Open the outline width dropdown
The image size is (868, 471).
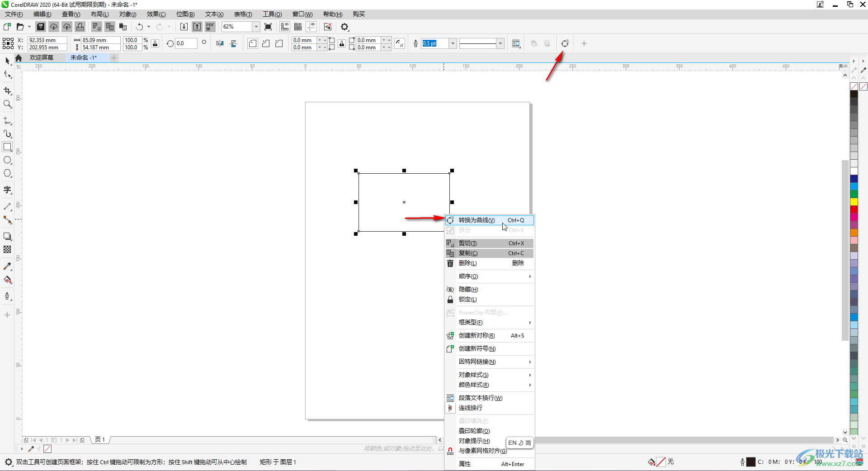click(x=453, y=43)
